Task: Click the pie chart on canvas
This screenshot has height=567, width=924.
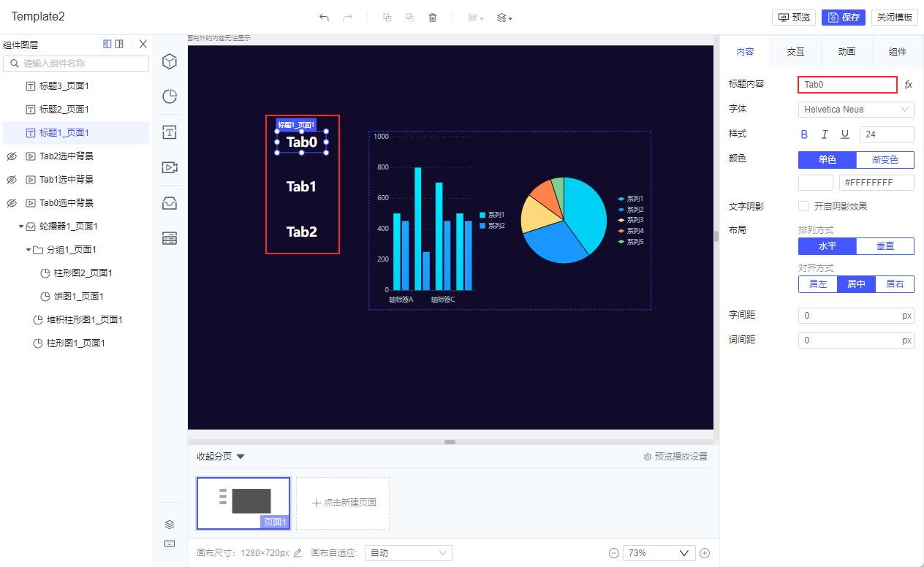Action: pos(564,220)
